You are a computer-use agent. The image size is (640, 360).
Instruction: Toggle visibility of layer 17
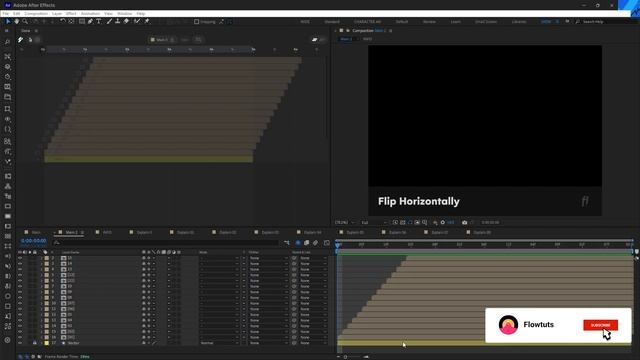[x=20, y=343]
